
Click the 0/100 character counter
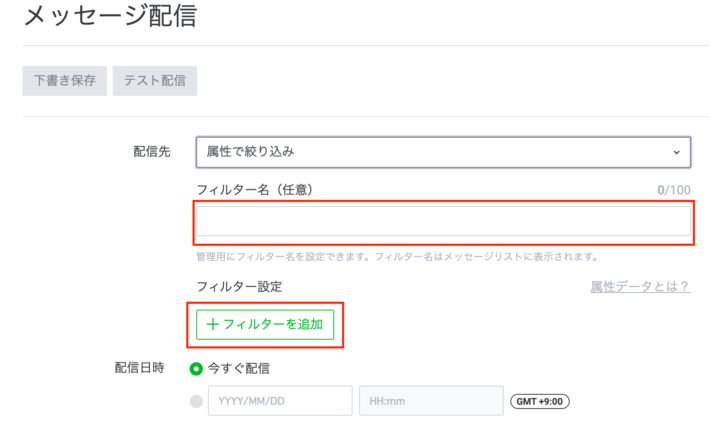click(x=674, y=190)
